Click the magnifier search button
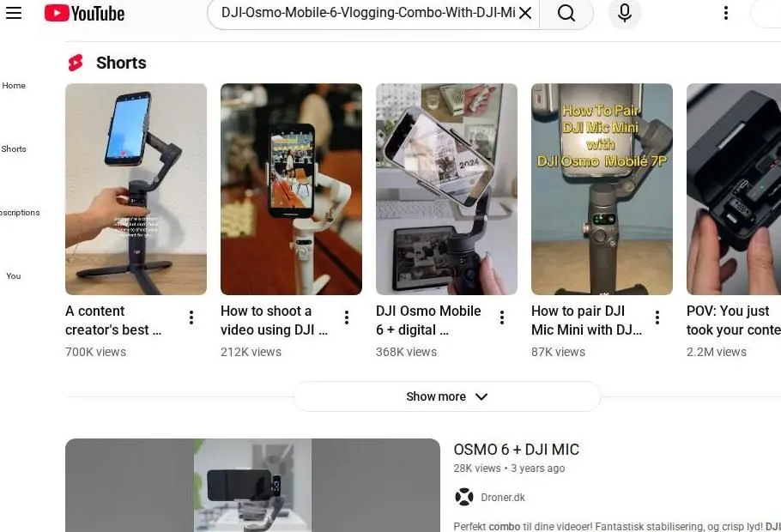This screenshot has width=781, height=532. click(x=566, y=13)
